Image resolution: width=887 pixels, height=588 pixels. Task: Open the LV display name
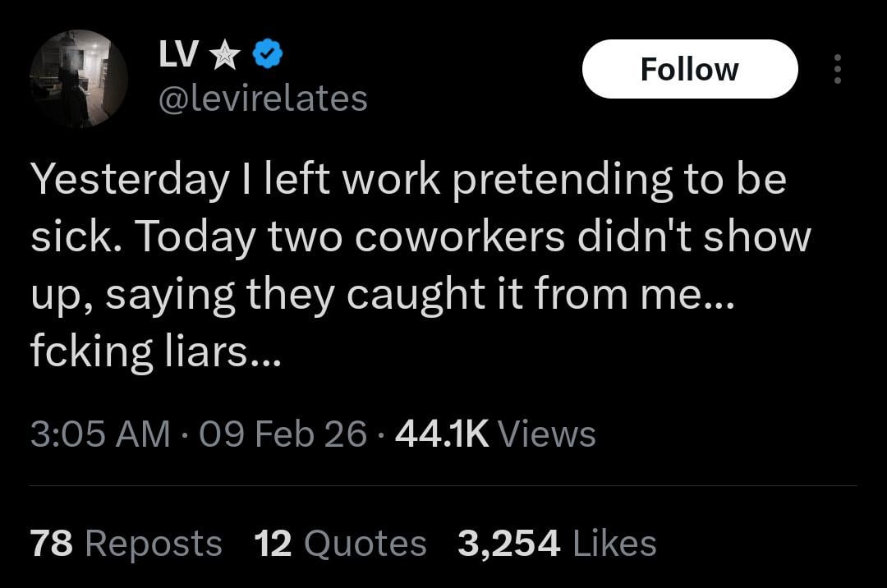click(178, 55)
